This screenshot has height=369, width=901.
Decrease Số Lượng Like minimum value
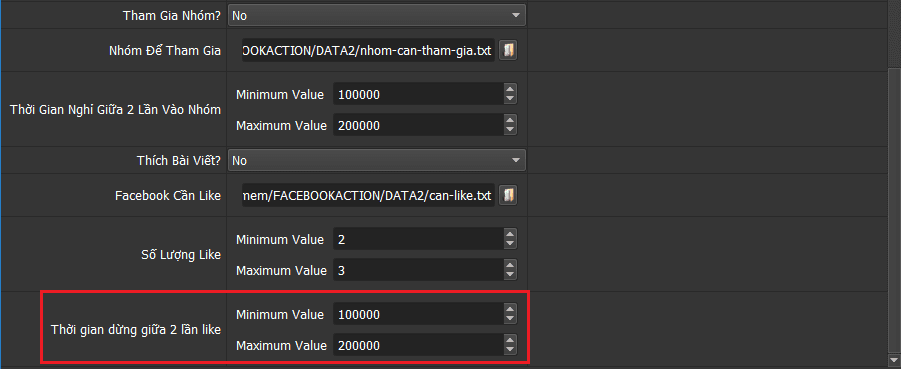point(510,244)
